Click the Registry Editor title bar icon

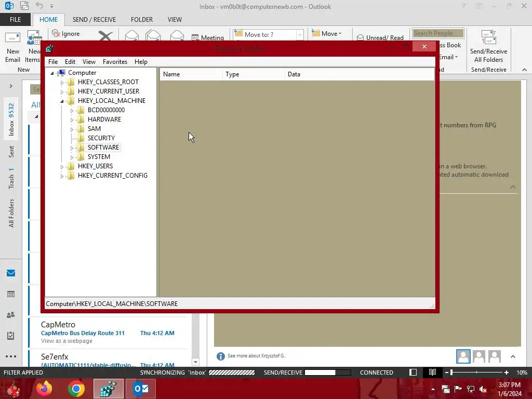tap(49, 48)
